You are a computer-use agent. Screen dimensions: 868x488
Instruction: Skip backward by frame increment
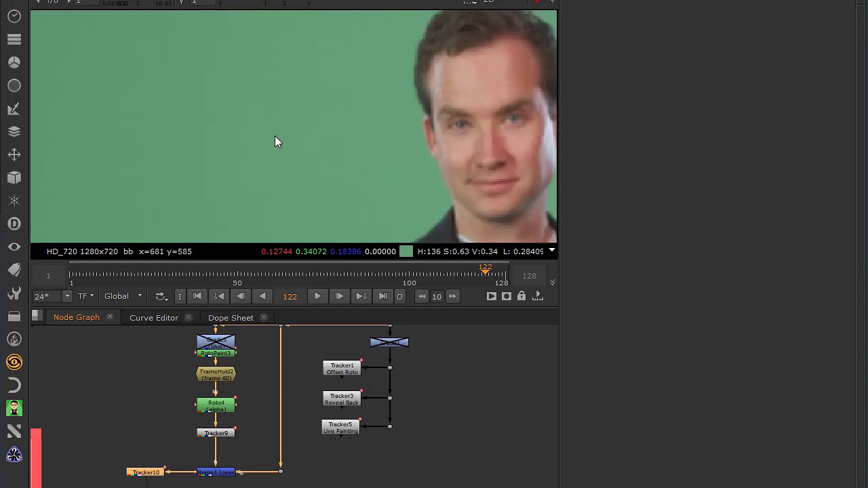422,296
